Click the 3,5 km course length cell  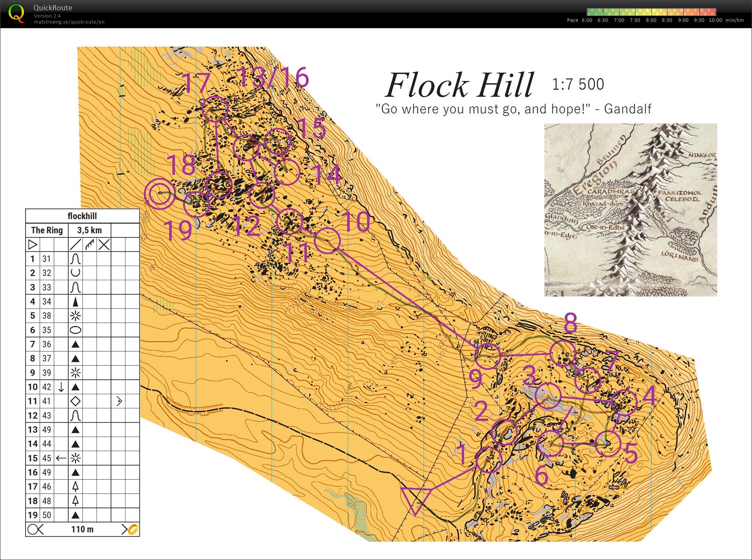pos(90,230)
